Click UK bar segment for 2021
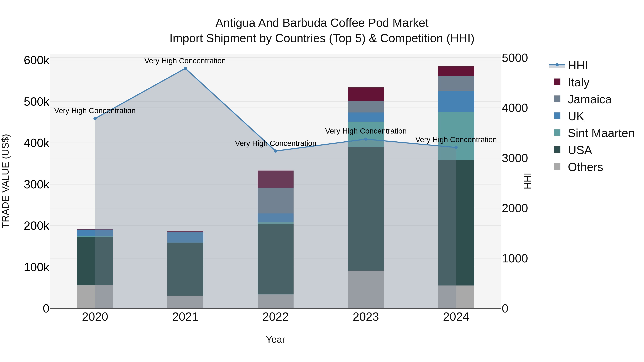Screen dimensions: 644x362 tap(185, 237)
